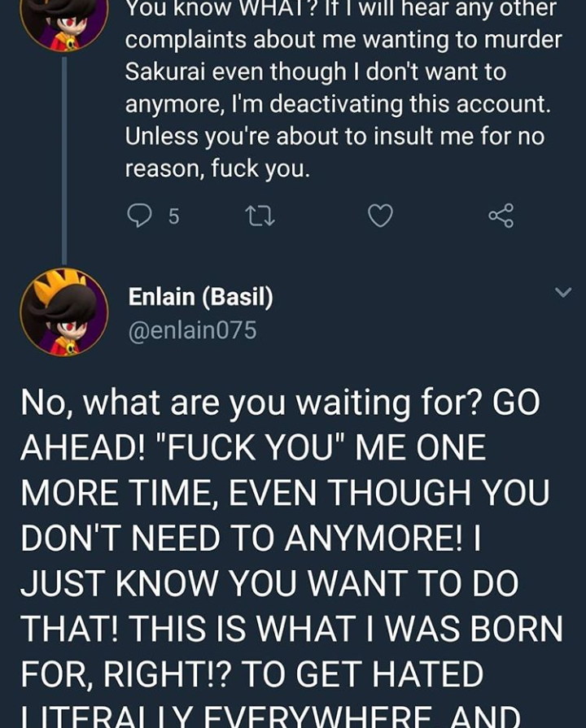
Task: Click the cut-off 'LITERALLY EVERYWHERE' line at bottom
Action: (269, 716)
